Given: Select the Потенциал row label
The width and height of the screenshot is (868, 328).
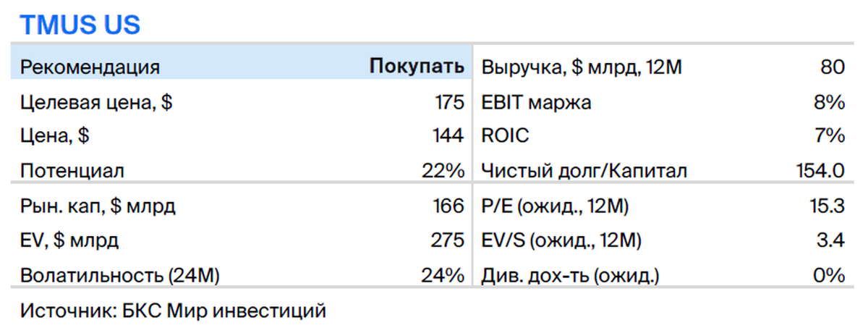Looking at the screenshot, I should 72,171.
